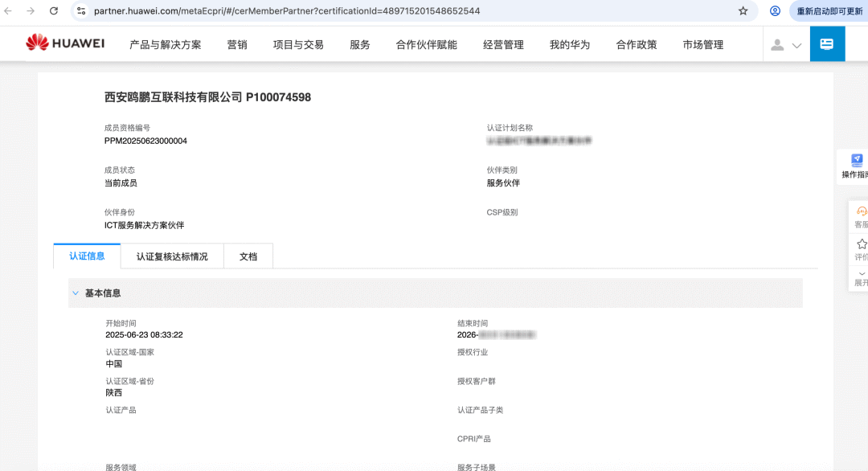This screenshot has height=471, width=868.
Task: Click the 当前成员 status value
Action: pos(121,183)
